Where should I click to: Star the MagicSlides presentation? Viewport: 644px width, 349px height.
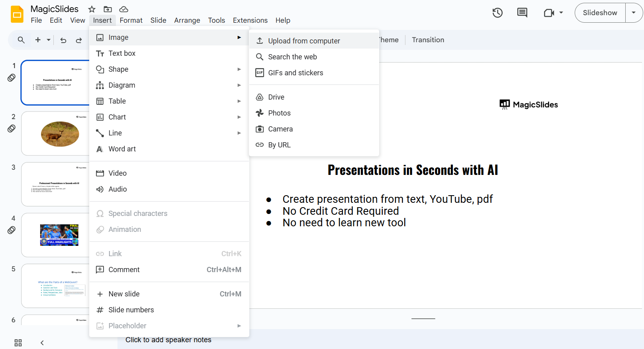(92, 9)
